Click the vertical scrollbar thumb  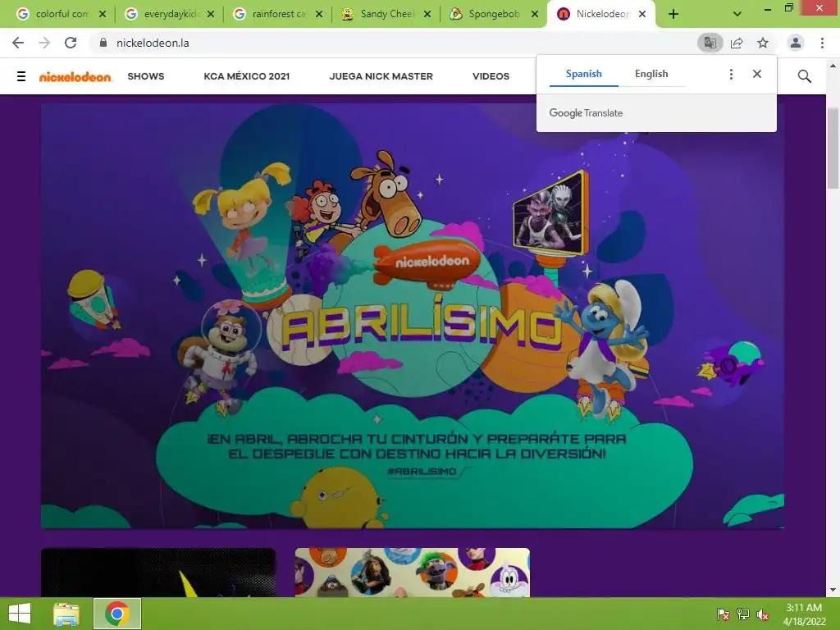833,148
